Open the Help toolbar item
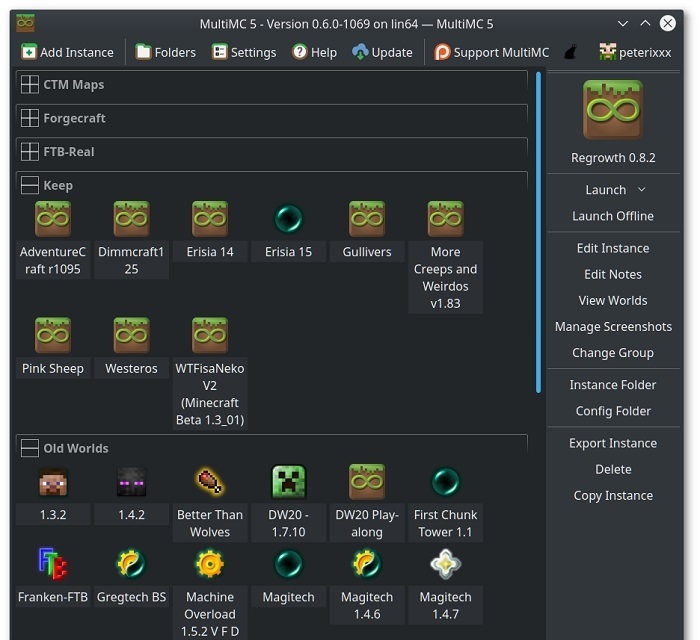Screen dimensions: 700x640 click(314, 52)
